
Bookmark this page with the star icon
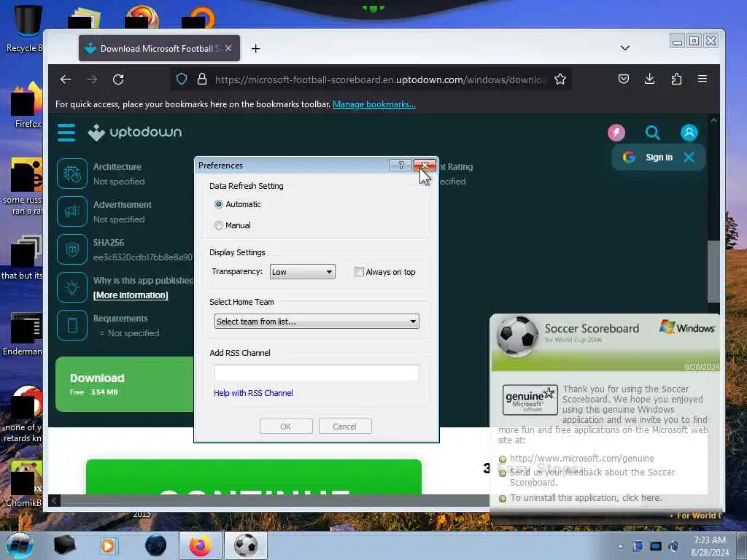tap(560, 79)
